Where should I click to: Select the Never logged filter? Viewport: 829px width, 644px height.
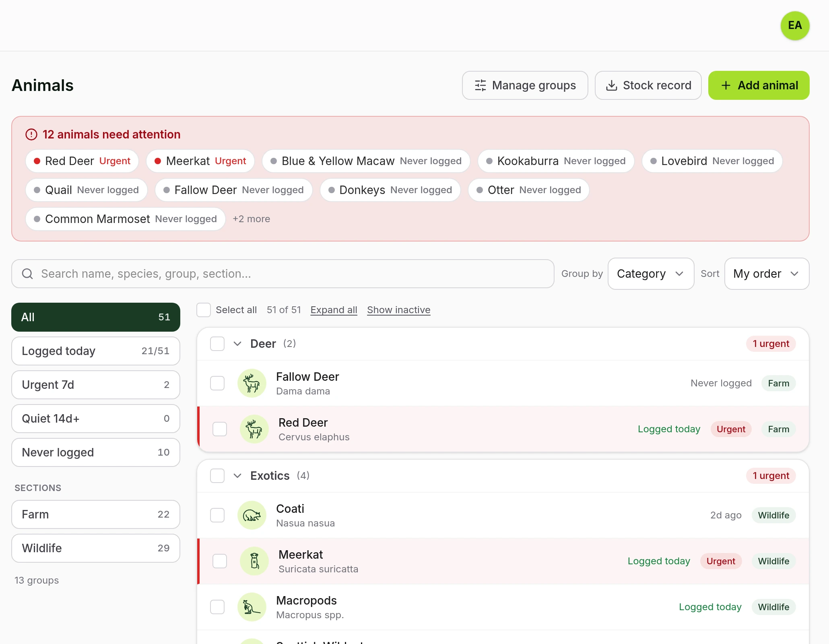96,452
